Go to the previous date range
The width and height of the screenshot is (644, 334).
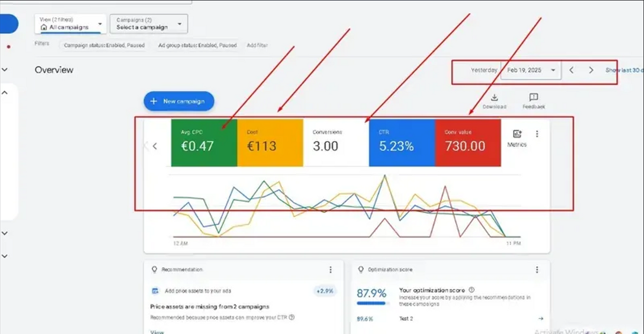(x=571, y=70)
